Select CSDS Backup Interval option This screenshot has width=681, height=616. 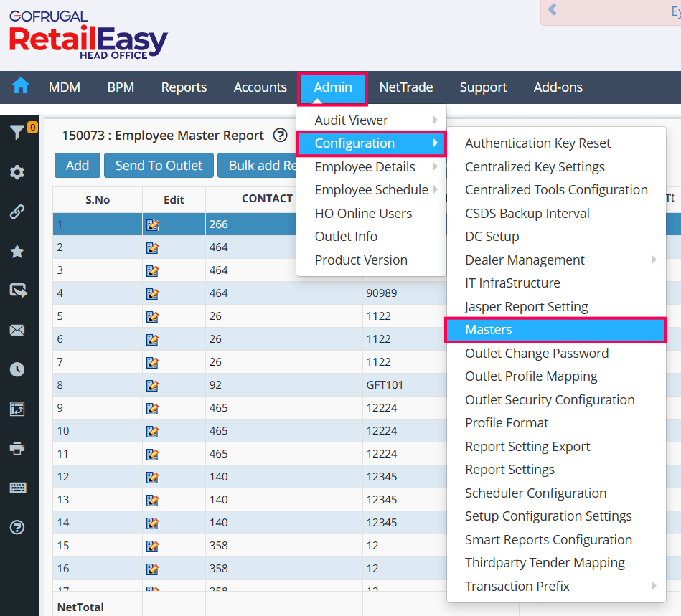[x=556, y=214]
